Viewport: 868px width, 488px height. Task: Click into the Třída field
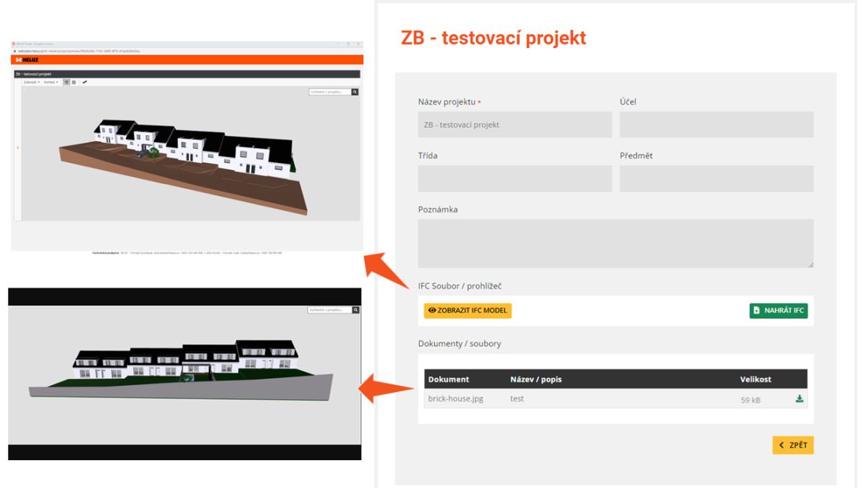tap(514, 179)
